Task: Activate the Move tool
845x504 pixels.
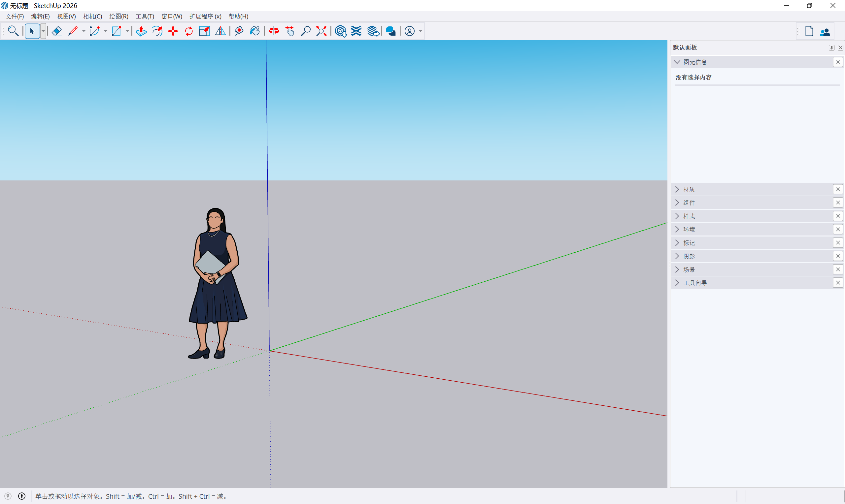Action: (x=173, y=31)
